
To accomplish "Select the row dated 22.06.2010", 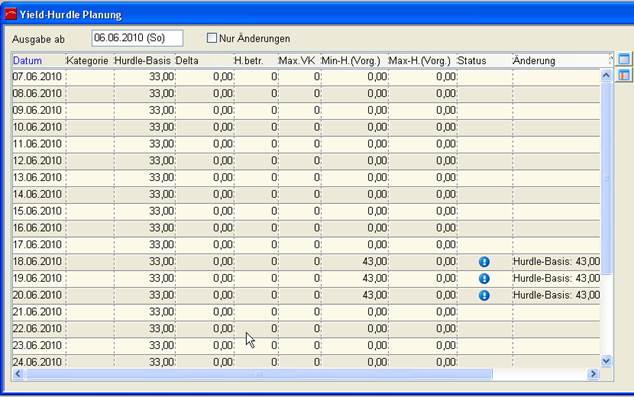I will [x=306, y=329].
